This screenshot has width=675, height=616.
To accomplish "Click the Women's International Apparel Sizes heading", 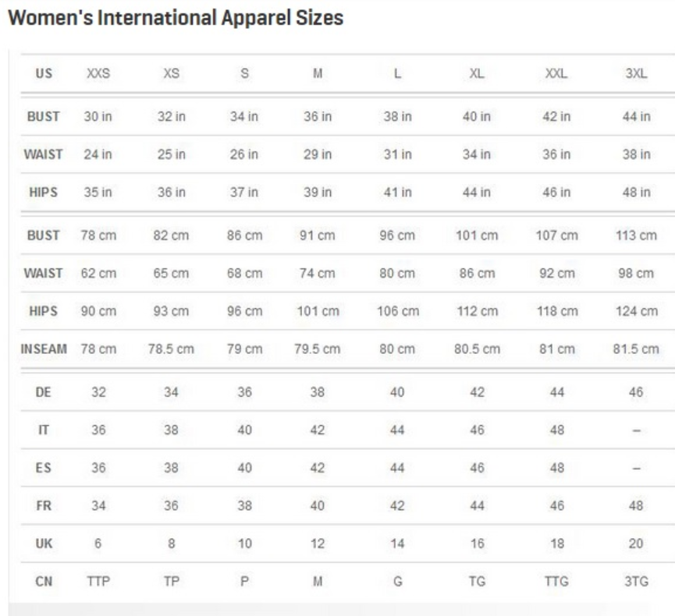I will click(x=176, y=18).
